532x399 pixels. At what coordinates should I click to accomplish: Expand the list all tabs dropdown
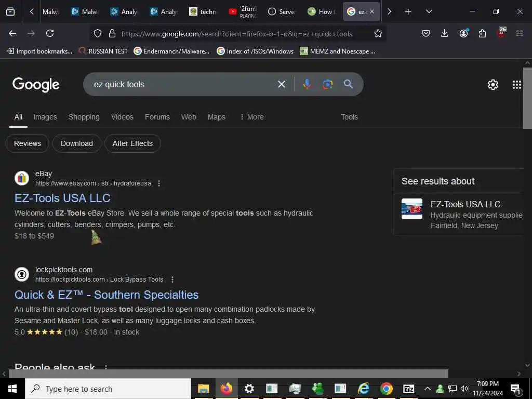click(x=429, y=11)
